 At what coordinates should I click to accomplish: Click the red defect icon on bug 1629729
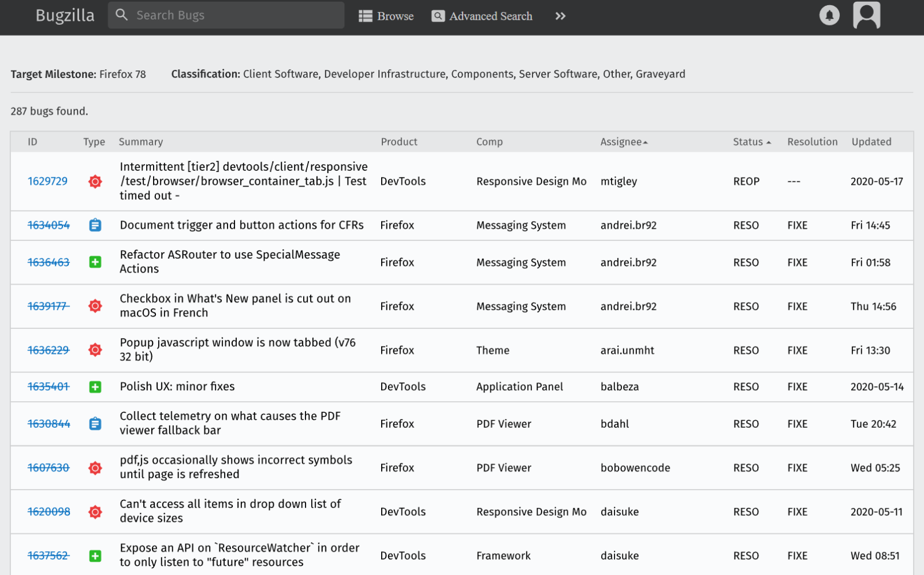tap(95, 181)
